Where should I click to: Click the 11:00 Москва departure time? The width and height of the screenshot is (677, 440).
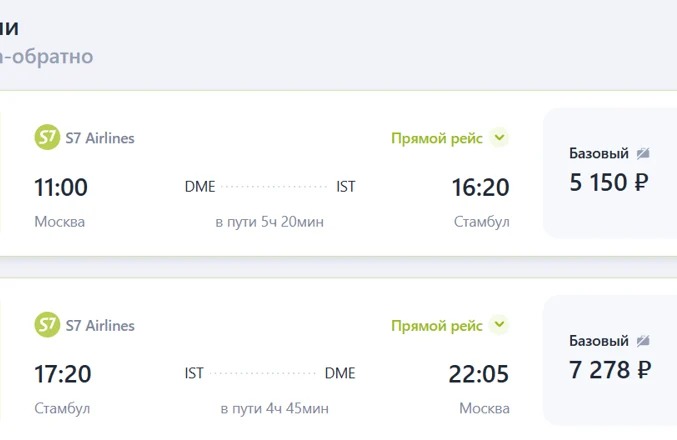click(x=61, y=187)
